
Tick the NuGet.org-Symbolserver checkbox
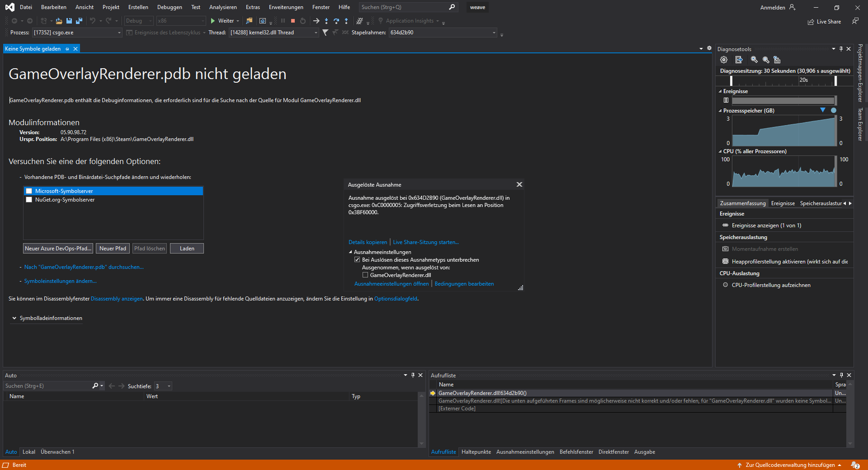pos(29,200)
